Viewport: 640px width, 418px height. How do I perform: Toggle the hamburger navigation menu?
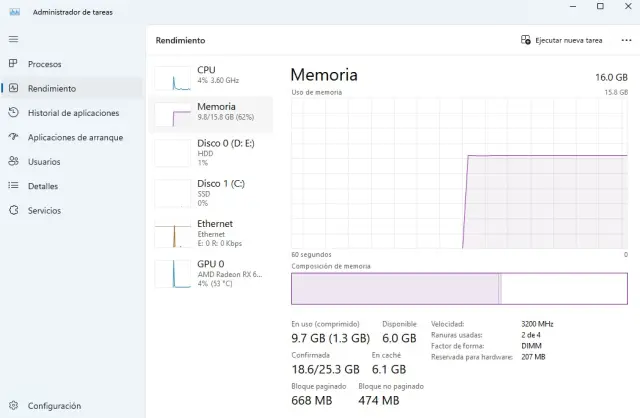click(x=13, y=39)
